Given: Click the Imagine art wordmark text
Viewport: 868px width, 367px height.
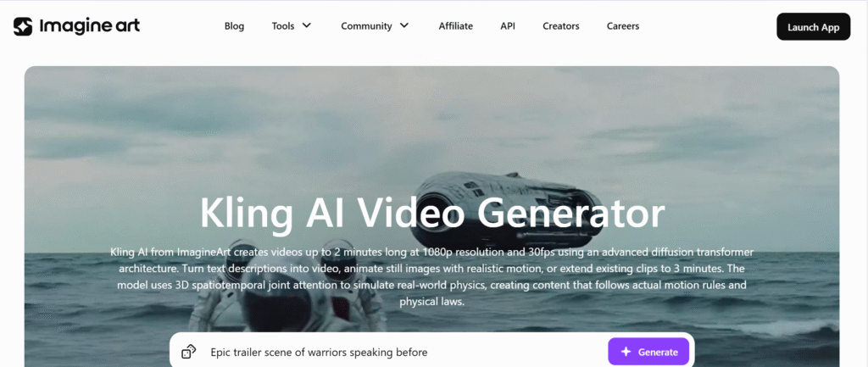Looking at the screenshot, I should click(x=90, y=26).
